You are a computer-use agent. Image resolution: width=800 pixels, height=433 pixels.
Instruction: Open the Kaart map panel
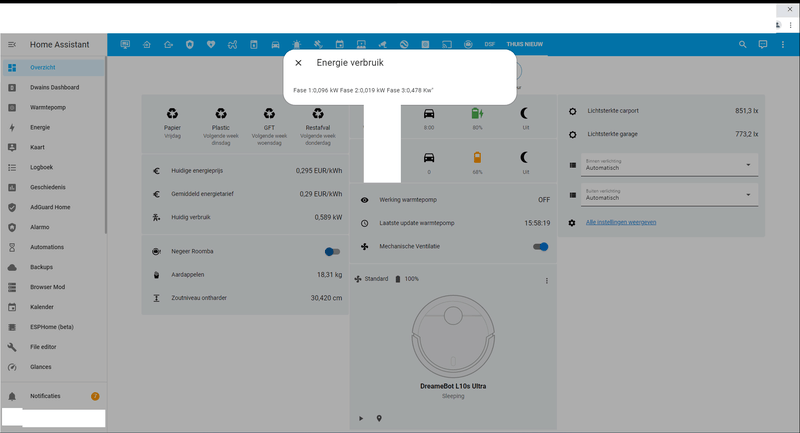pyautogui.click(x=54, y=147)
